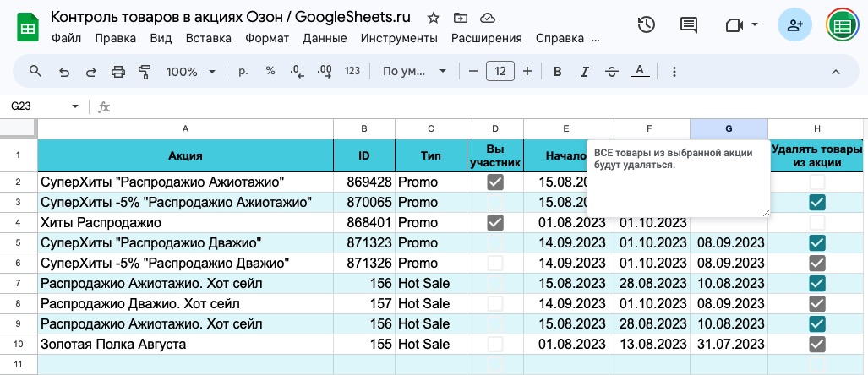This screenshot has height=375, width=868.
Task: Toggle italic text formatting
Action: coord(584,72)
